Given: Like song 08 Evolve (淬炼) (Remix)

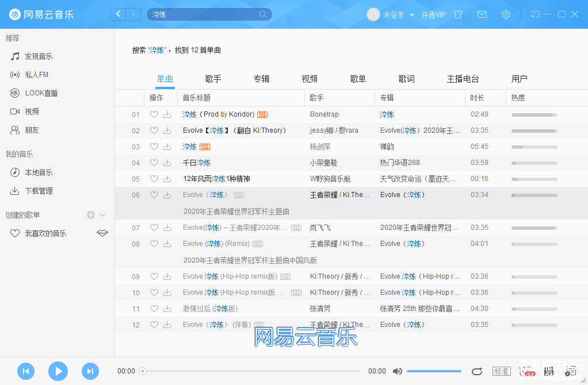Looking at the screenshot, I should (x=154, y=244).
